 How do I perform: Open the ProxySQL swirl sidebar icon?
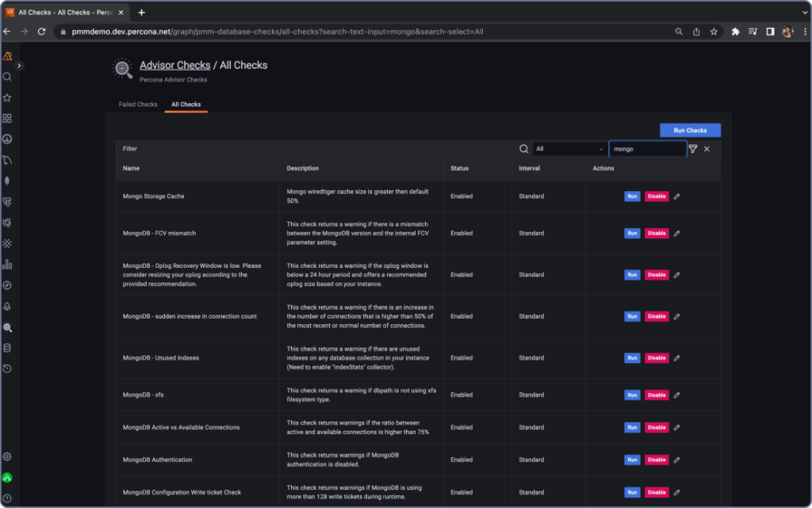(7, 223)
